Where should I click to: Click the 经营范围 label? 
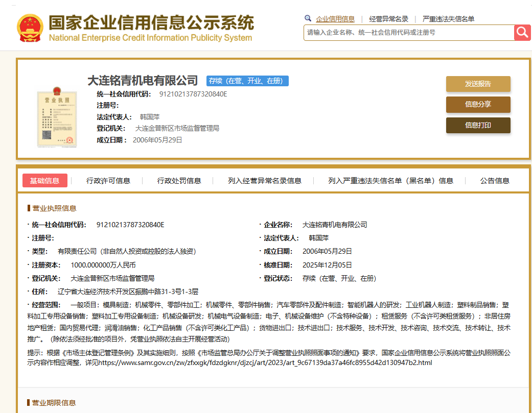[46, 305]
